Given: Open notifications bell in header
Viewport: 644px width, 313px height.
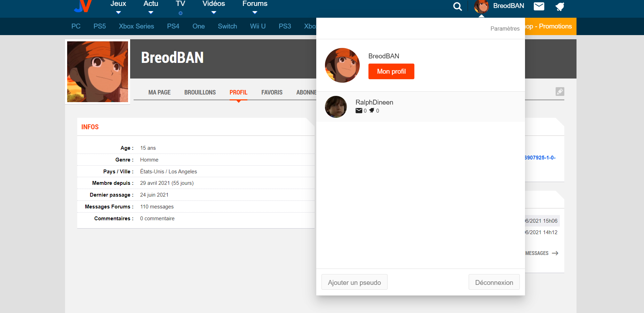Looking at the screenshot, I should click(x=560, y=7).
